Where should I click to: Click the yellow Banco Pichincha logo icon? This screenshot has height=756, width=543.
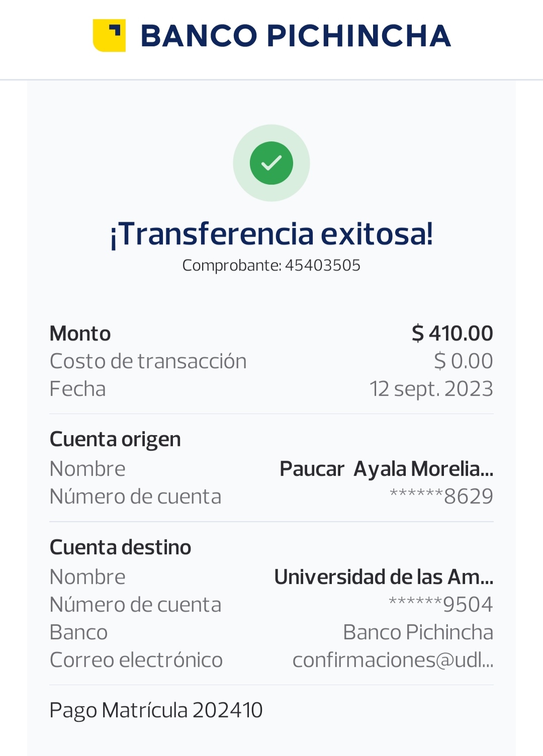click(x=109, y=36)
